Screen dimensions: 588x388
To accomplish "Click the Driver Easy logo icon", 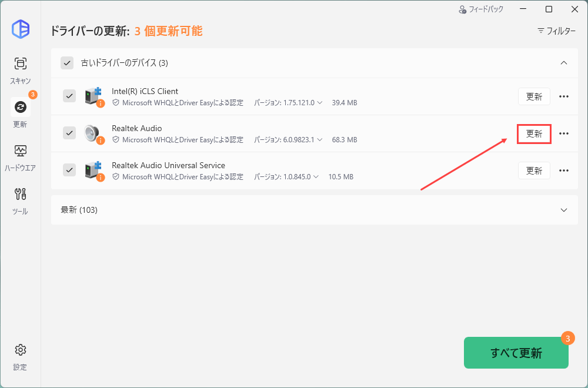I will point(20,29).
